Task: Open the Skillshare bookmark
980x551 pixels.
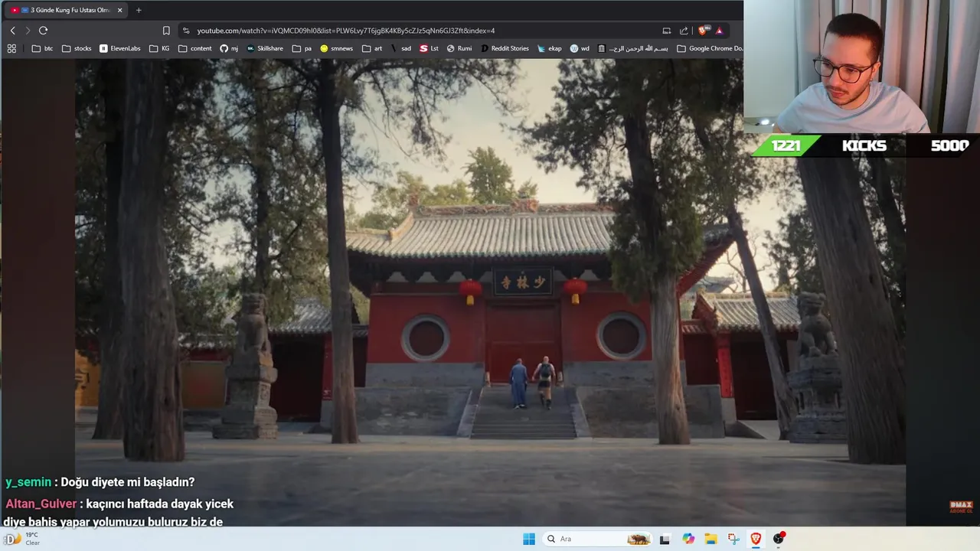Action: [265, 48]
